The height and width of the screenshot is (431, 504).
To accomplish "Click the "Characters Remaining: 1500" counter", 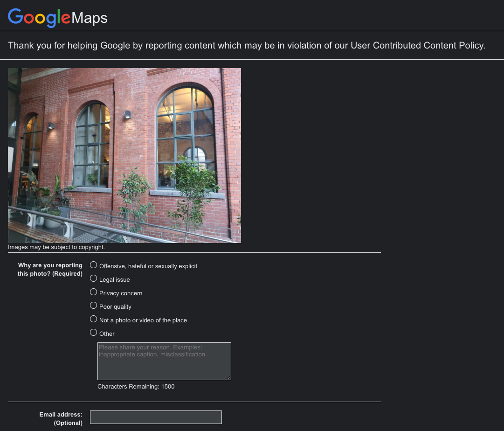I will point(136,386).
